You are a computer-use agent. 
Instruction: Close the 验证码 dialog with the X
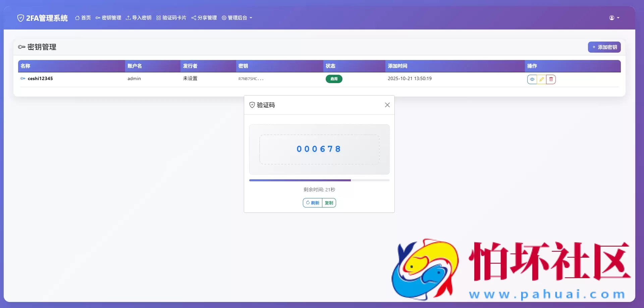(x=387, y=105)
